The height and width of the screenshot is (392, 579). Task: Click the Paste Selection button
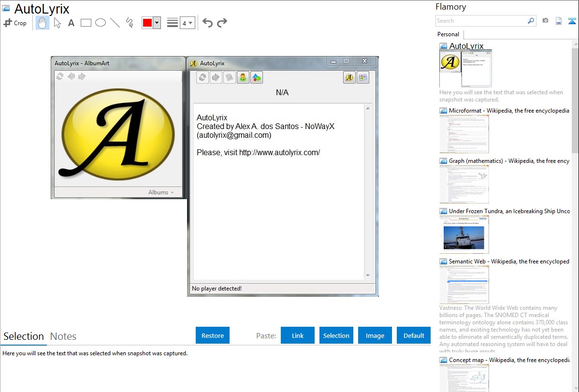336,335
